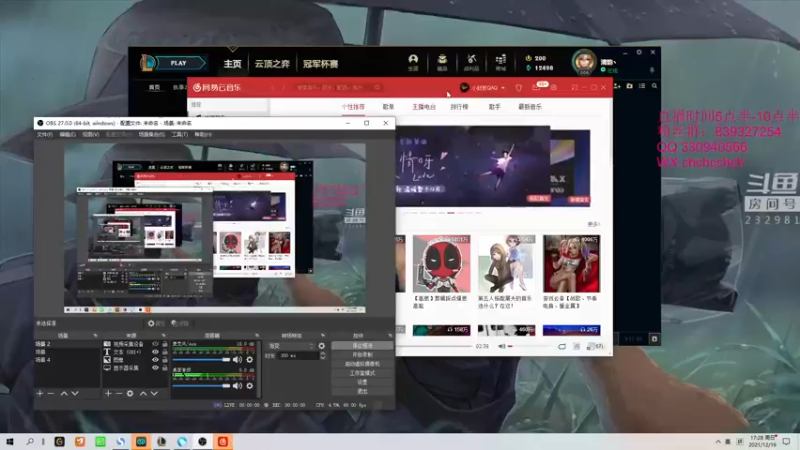Toggle NetEase loop playback mode icon
Screen dimensions: 800x450
pos(562,346)
